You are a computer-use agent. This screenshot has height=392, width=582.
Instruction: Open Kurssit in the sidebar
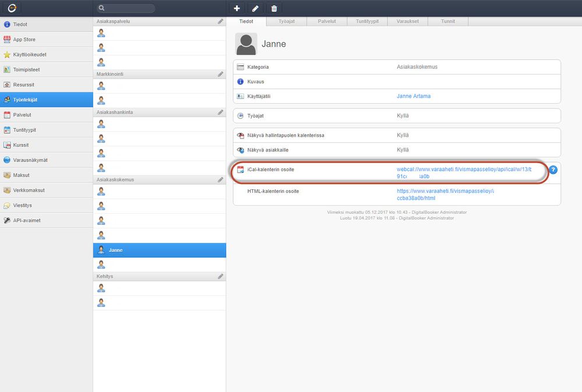[x=47, y=145]
